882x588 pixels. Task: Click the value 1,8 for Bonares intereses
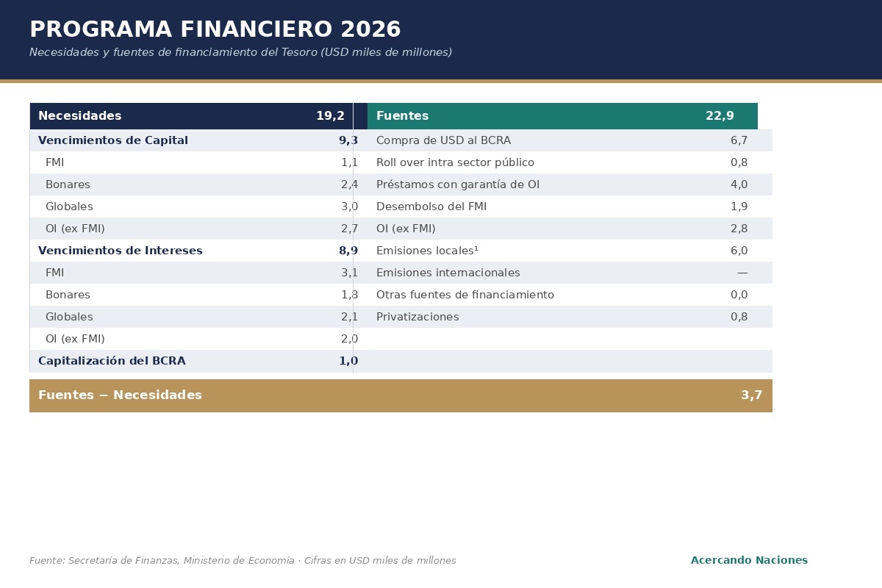(349, 295)
